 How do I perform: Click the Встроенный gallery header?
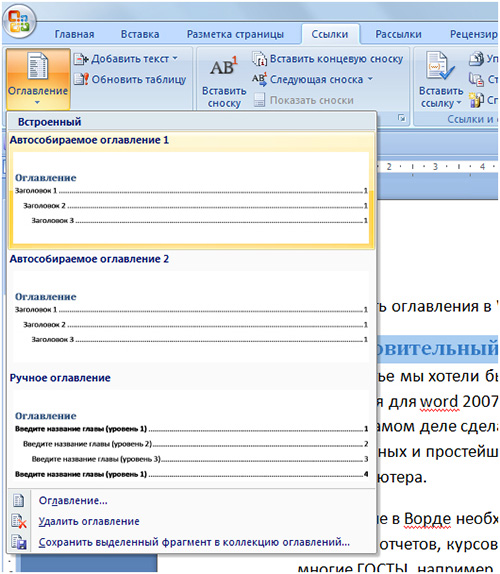click(x=191, y=122)
